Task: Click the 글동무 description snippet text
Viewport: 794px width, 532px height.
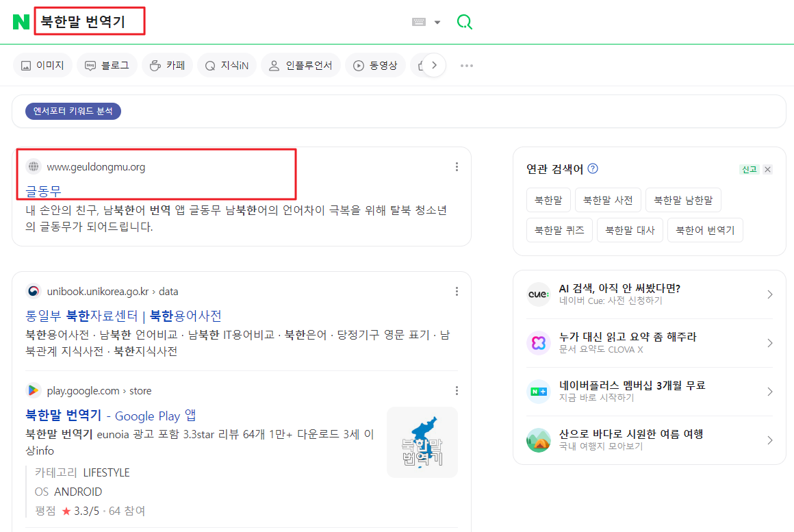Action: point(236,218)
